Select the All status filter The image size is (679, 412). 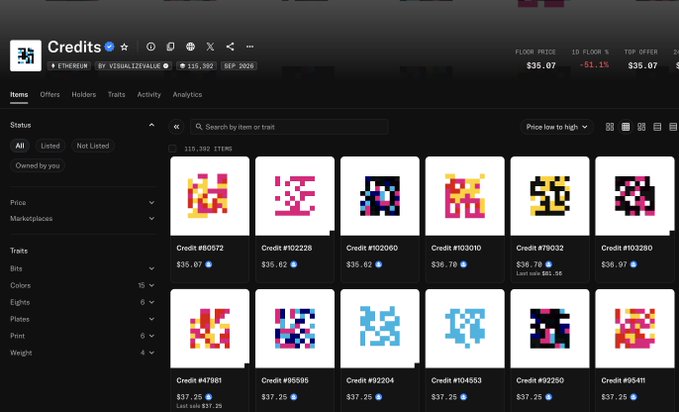pos(20,146)
